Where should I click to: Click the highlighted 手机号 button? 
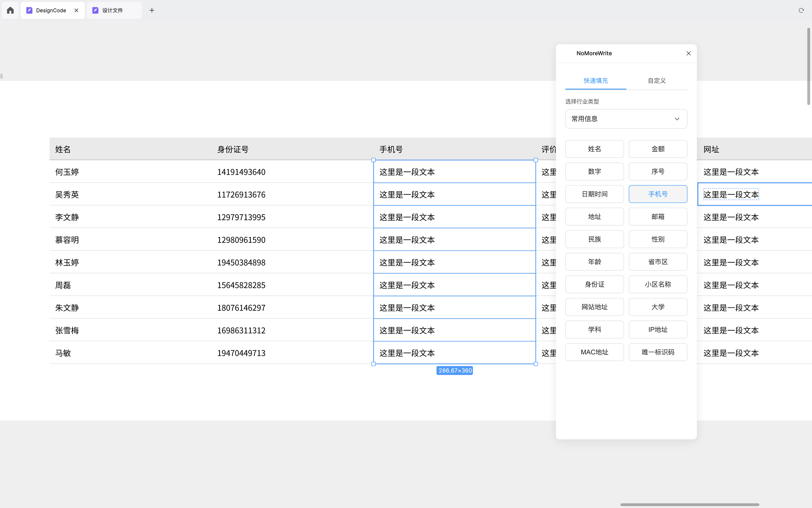pyautogui.click(x=658, y=194)
